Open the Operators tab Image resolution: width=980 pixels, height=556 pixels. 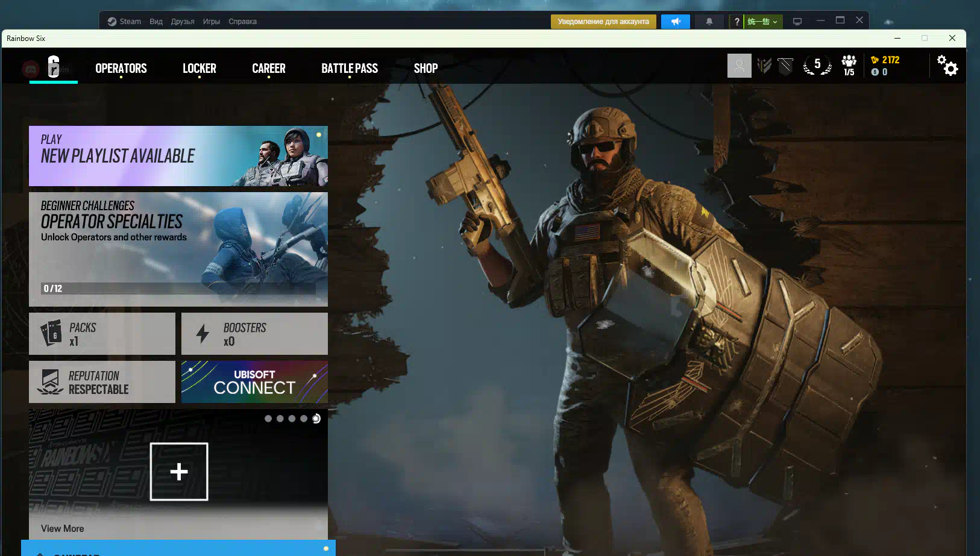point(121,69)
